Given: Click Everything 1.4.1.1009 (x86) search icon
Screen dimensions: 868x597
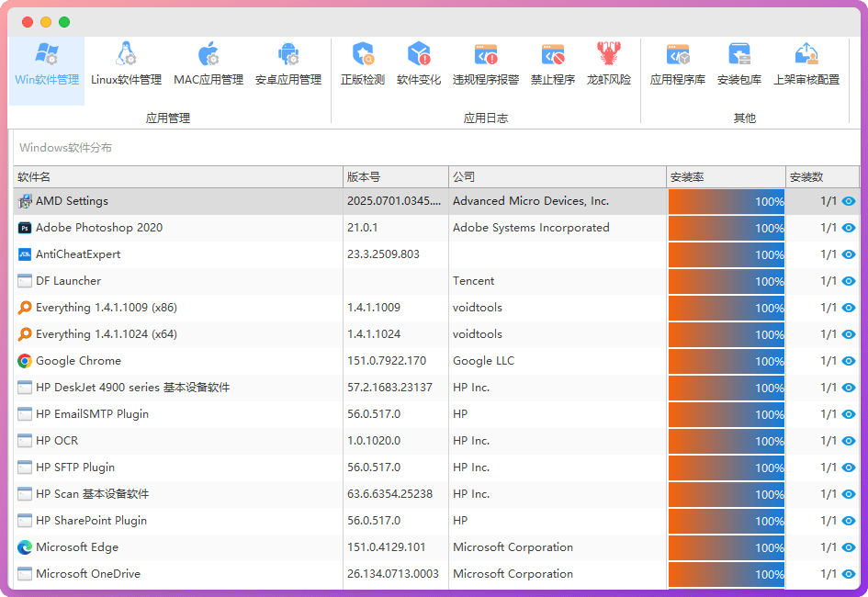Looking at the screenshot, I should tap(25, 308).
